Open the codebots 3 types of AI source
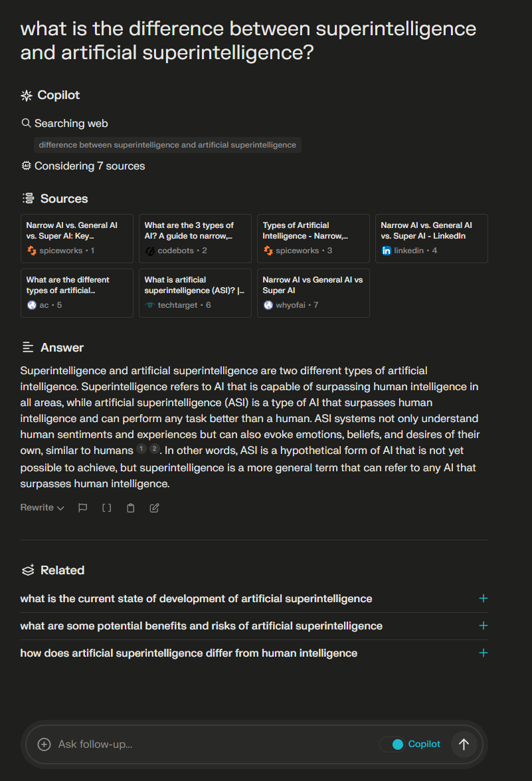 click(x=195, y=238)
